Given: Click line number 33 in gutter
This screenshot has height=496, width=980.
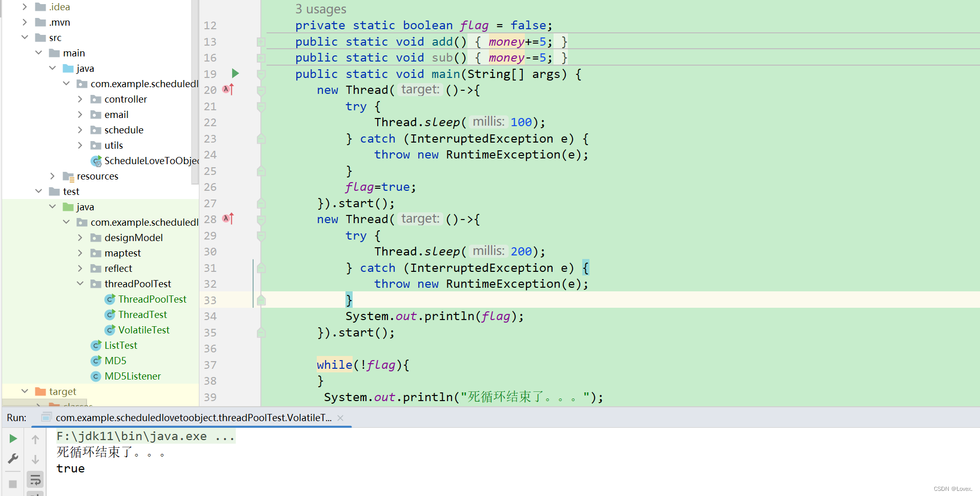Looking at the screenshot, I should tap(210, 300).
